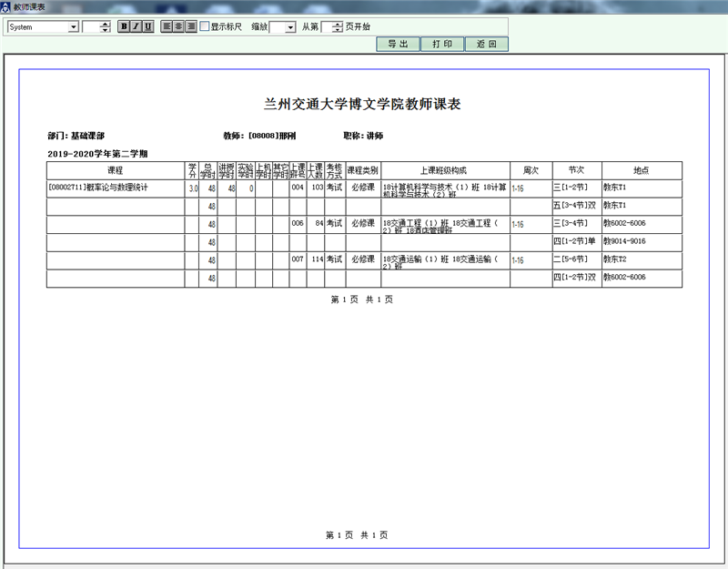728x569 pixels.
Task: Toggle bold formatting button
Action: coord(124,26)
